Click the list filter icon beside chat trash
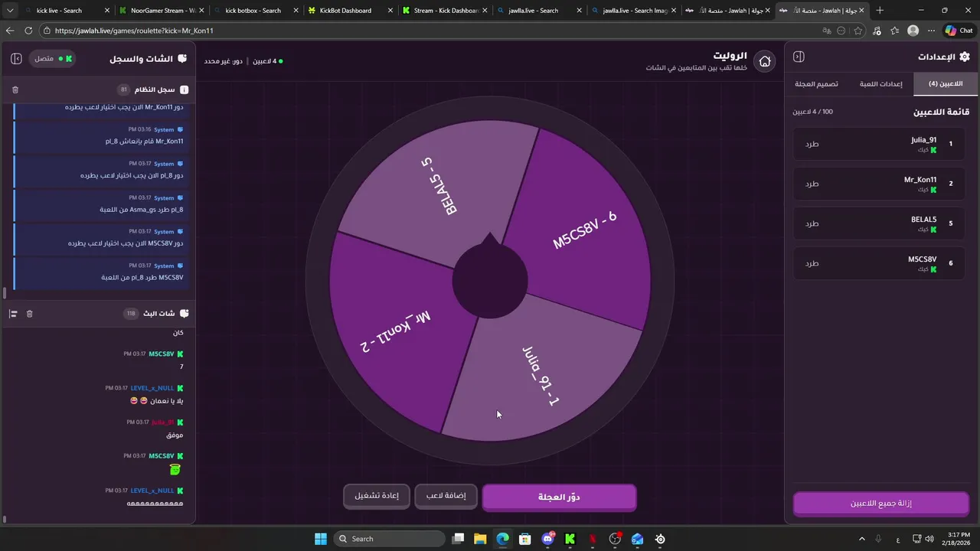 click(x=13, y=314)
